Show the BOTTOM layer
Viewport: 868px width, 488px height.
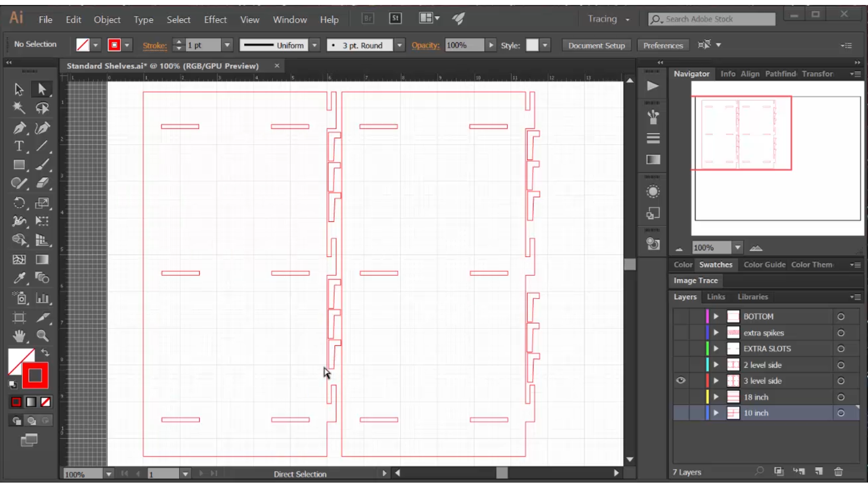pyautogui.click(x=680, y=317)
